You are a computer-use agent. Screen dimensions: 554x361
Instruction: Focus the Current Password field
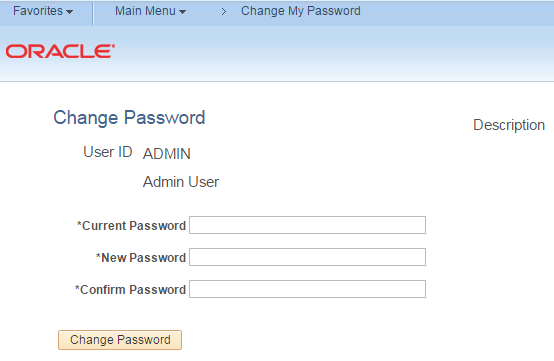[x=307, y=225]
